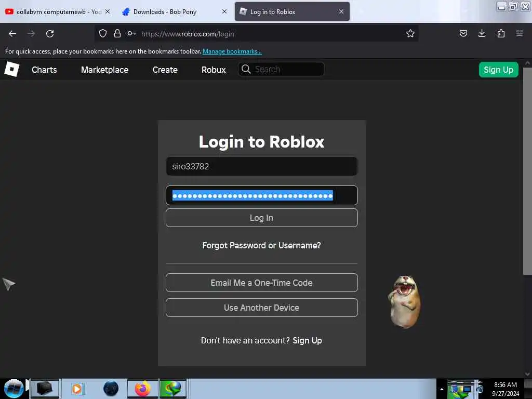
Task: Minimize the Firefox window
Action: point(501,6)
